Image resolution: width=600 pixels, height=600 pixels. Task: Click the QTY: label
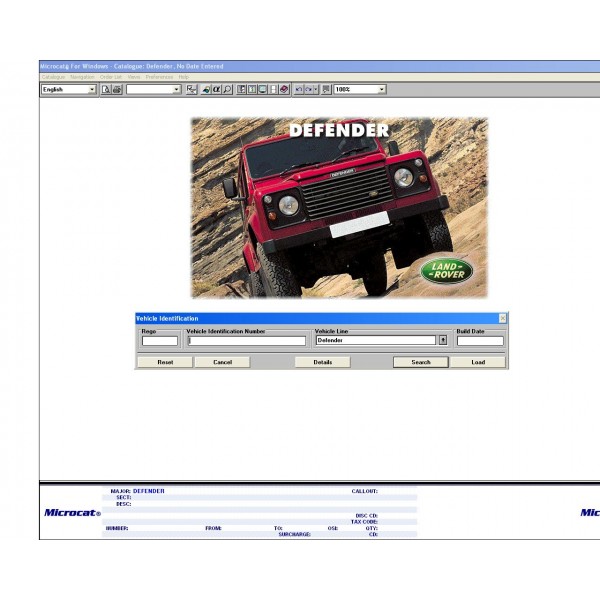(371, 528)
